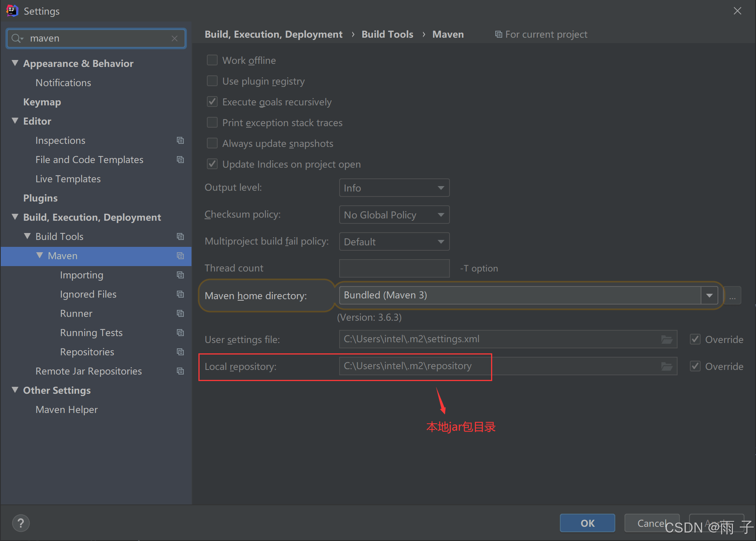Click project-level icon beside Importing

point(180,275)
